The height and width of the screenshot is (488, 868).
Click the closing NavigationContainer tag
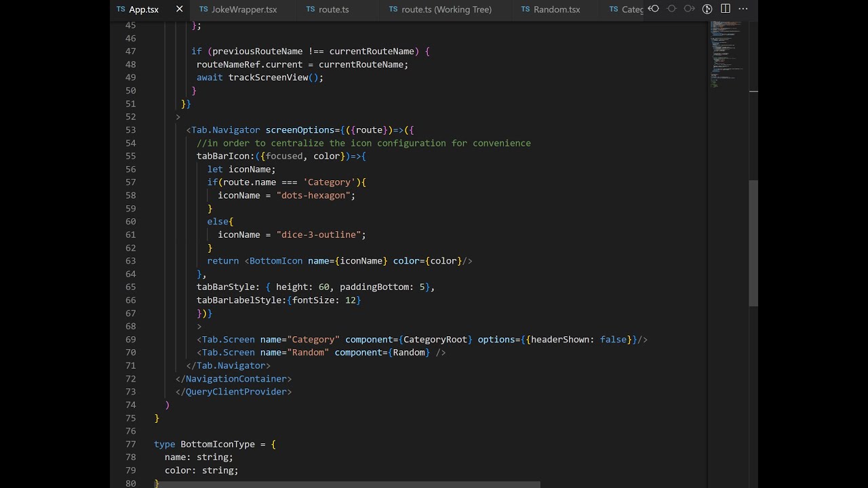234,379
